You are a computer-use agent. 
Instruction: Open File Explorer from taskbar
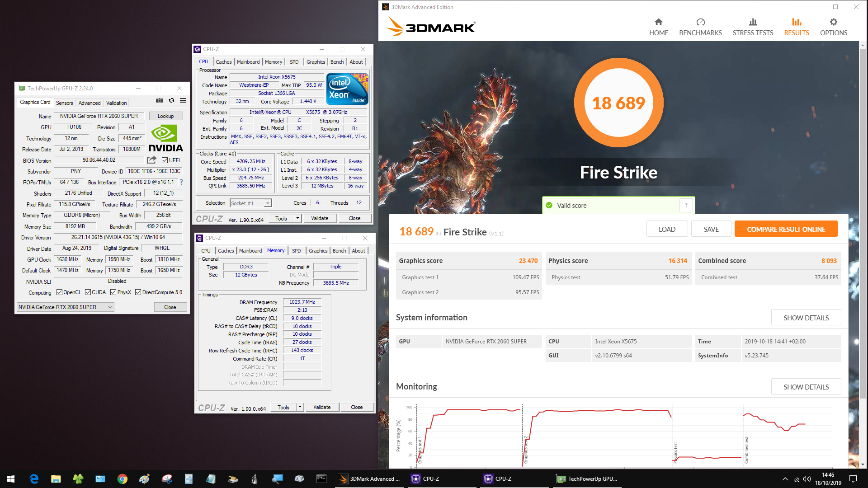coord(56,479)
